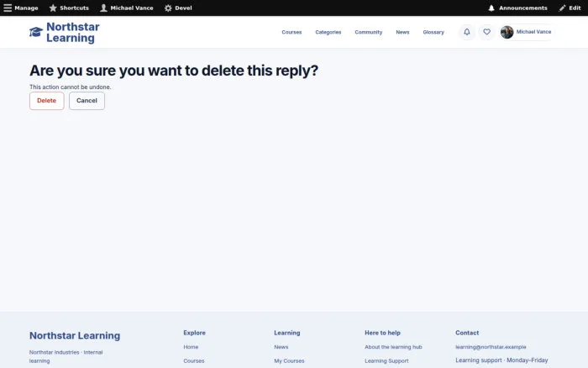The height and width of the screenshot is (368, 588).
Task: Open About the learning hub link
Action: (x=393, y=347)
